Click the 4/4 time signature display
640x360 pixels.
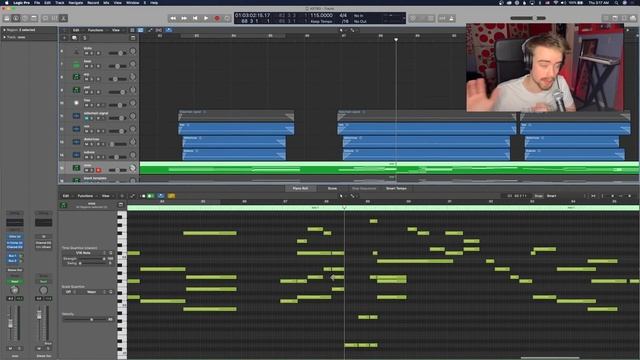click(x=343, y=16)
